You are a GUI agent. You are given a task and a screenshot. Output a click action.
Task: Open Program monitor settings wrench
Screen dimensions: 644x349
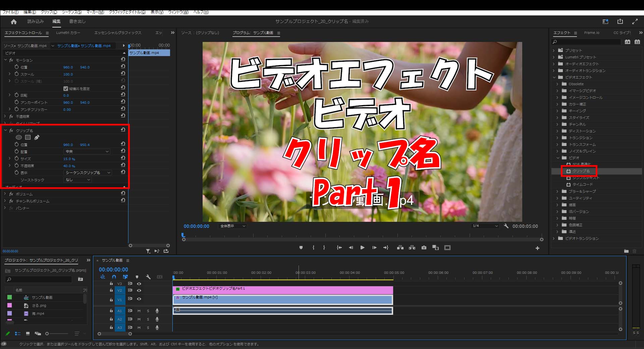click(506, 226)
